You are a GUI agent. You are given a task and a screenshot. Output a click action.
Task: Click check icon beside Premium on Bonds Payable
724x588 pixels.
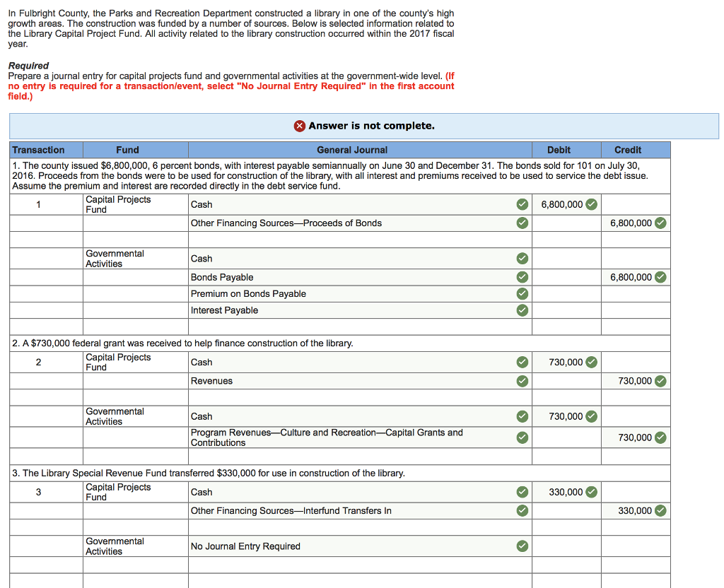point(522,293)
